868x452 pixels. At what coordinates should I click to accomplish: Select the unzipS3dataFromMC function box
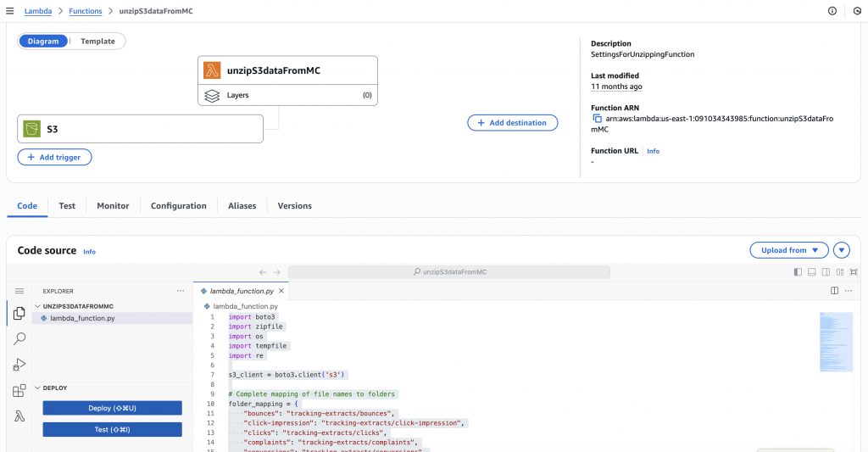pos(288,70)
